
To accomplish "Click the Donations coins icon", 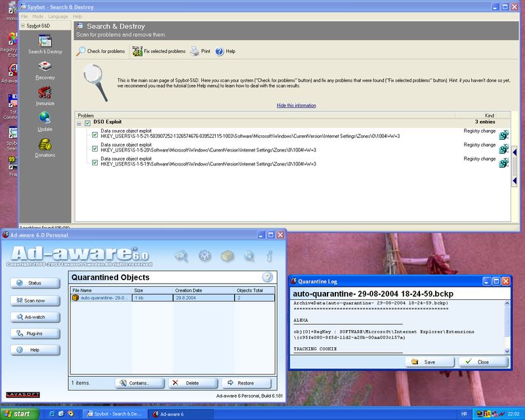I will click(45, 145).
